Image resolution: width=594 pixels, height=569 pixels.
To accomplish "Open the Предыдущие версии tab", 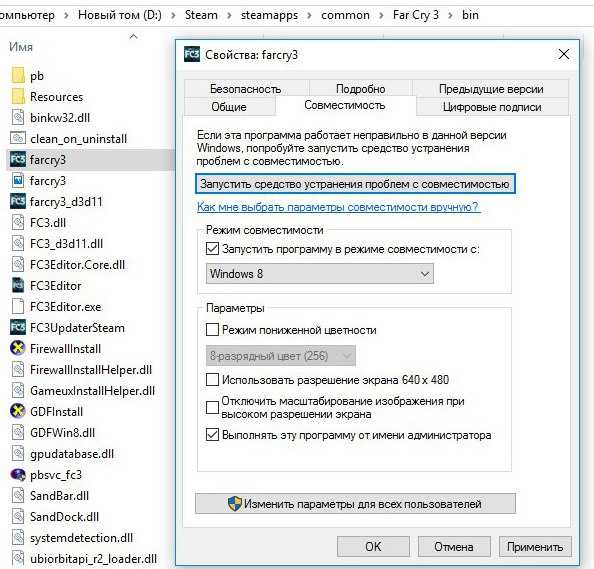I will pyautogui.click(x=491, y=89).
